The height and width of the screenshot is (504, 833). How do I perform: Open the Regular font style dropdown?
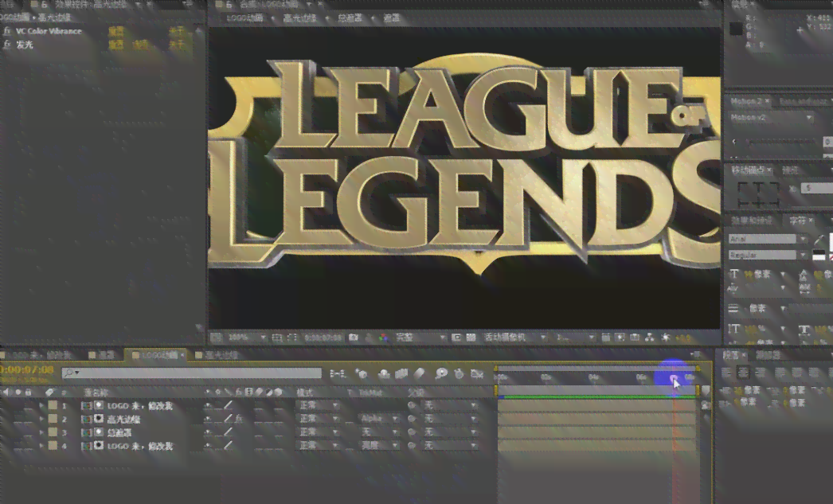point(768,256)
